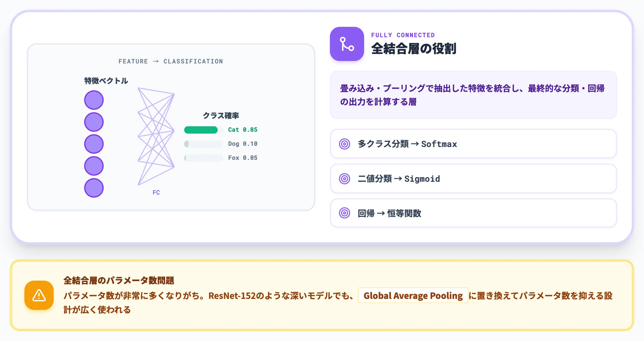Click the FC connection lines diagram

(156, 136)
